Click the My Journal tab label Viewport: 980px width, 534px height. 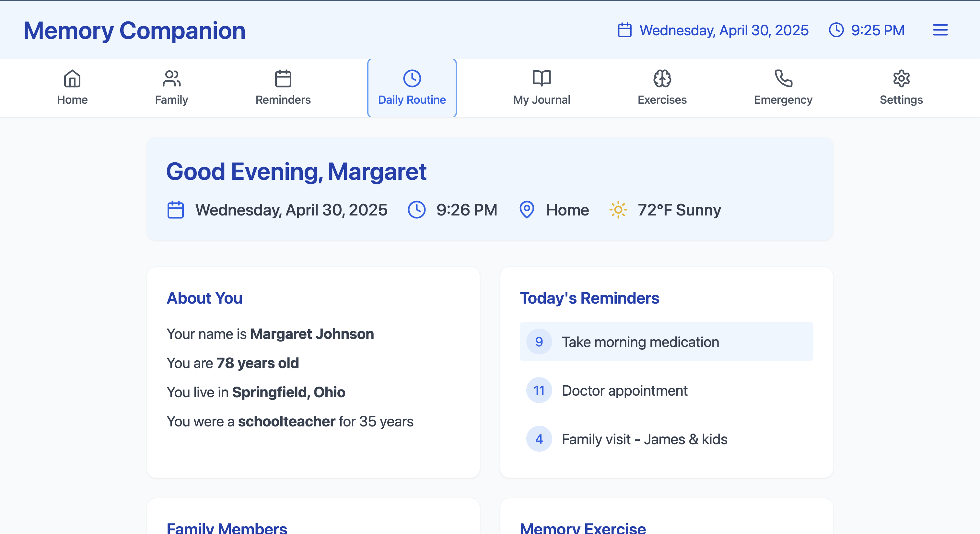click(541, 100)
